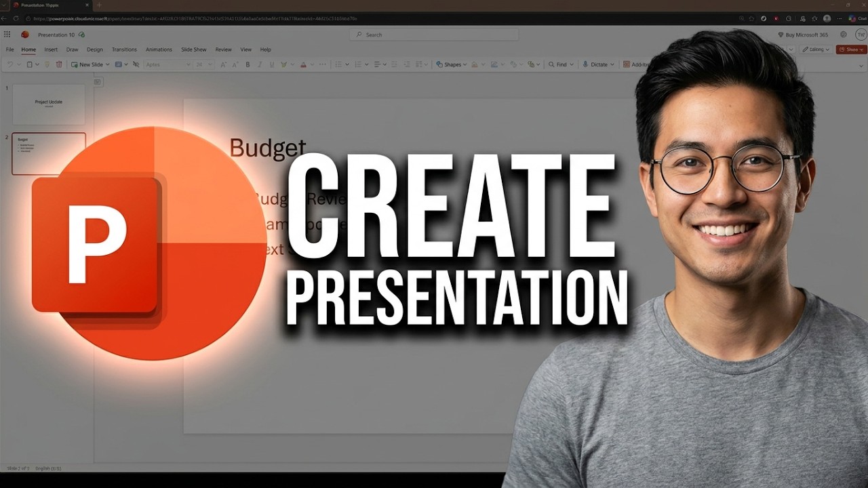Screen dimensions: 868x488
Task: Switch to the Insert tab
Action: (x=51, y=49)
